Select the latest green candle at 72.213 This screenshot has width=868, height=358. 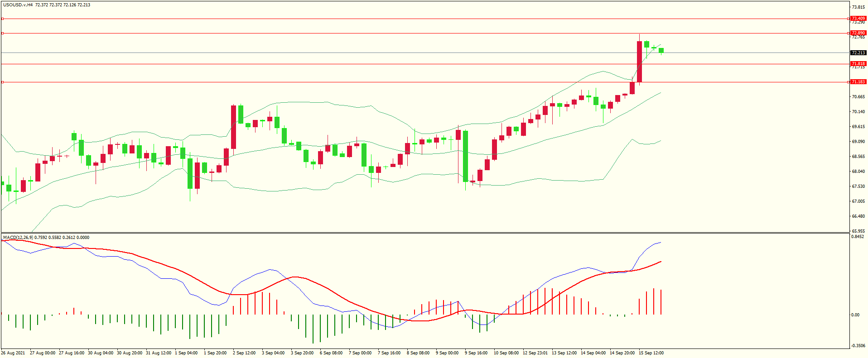coord(661,51)
